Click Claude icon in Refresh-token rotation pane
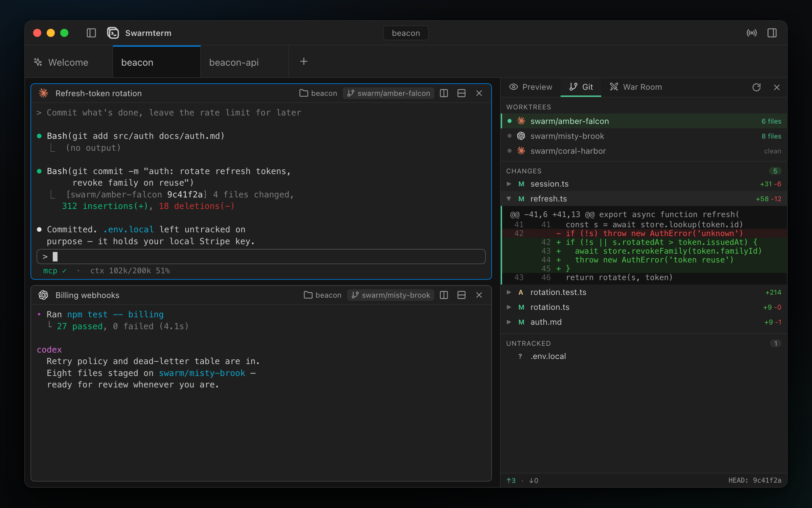Viewport: 812px width, 508px height. (x=43, y=93)
